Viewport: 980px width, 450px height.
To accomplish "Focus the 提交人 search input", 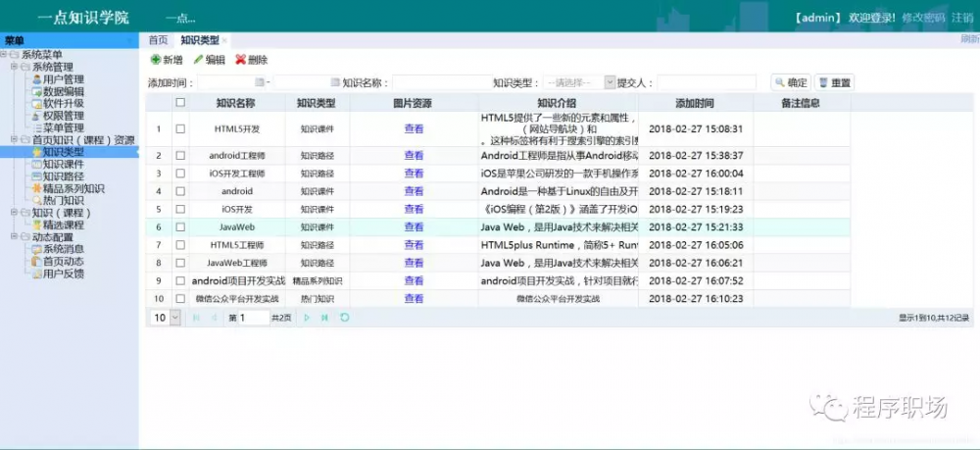I will coord(707,82).
